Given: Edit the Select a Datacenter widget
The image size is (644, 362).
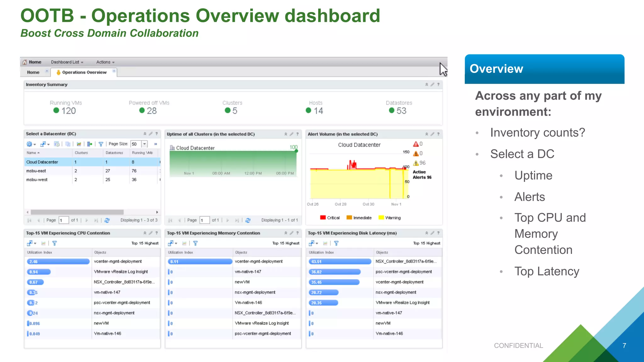Looking at the screenshot, I should pos(151,134).
